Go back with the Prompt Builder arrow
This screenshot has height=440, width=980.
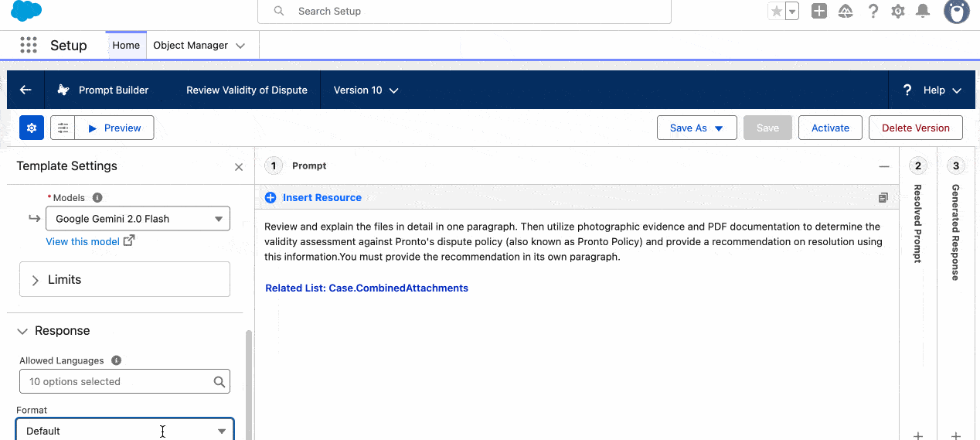(x=26, y=90)
